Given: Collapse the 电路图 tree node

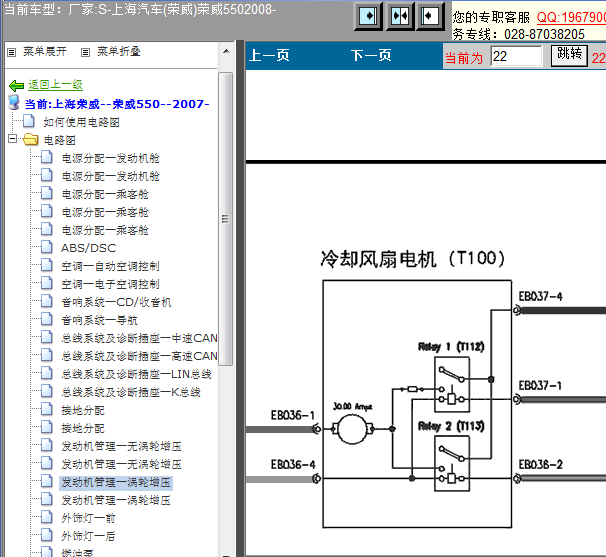Looking at the screenshot, I should tap(12, 140).
